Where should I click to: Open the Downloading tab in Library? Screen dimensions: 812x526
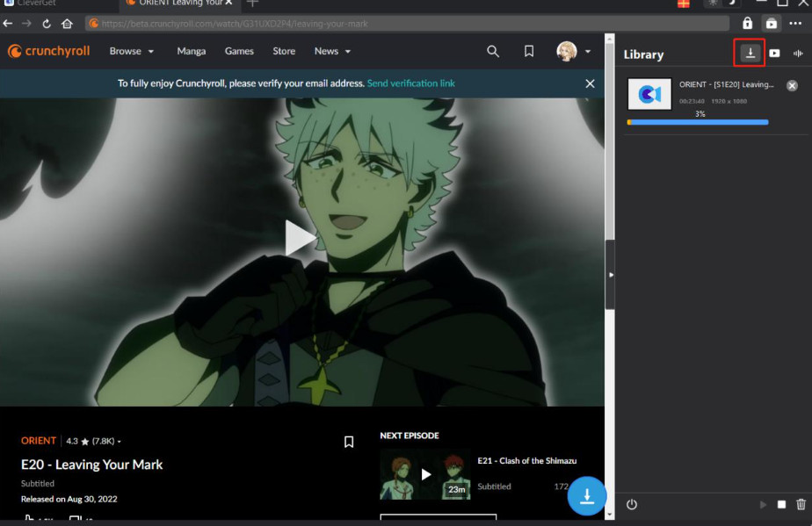coord(750,54)
